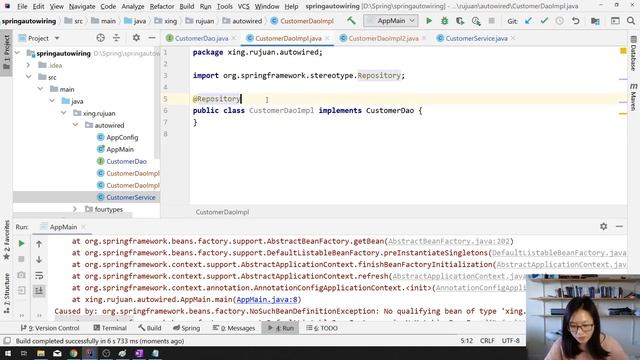Run with coverage icon in toolbar

coord(460,21)
